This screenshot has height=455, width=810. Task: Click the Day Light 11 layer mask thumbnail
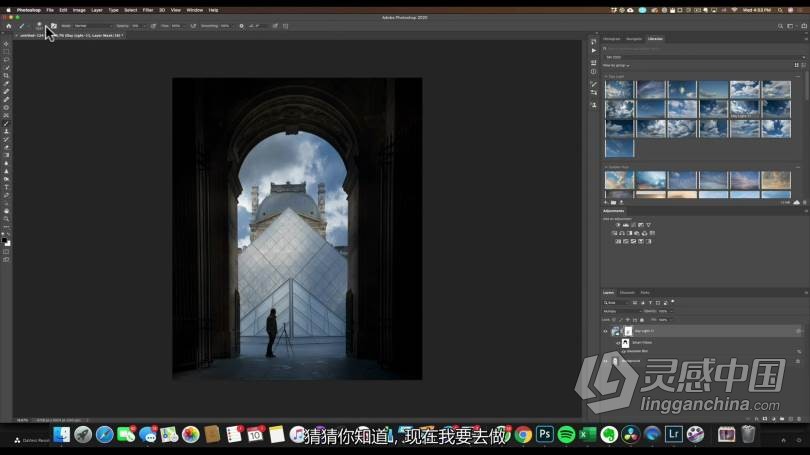(x=628, y=332)
